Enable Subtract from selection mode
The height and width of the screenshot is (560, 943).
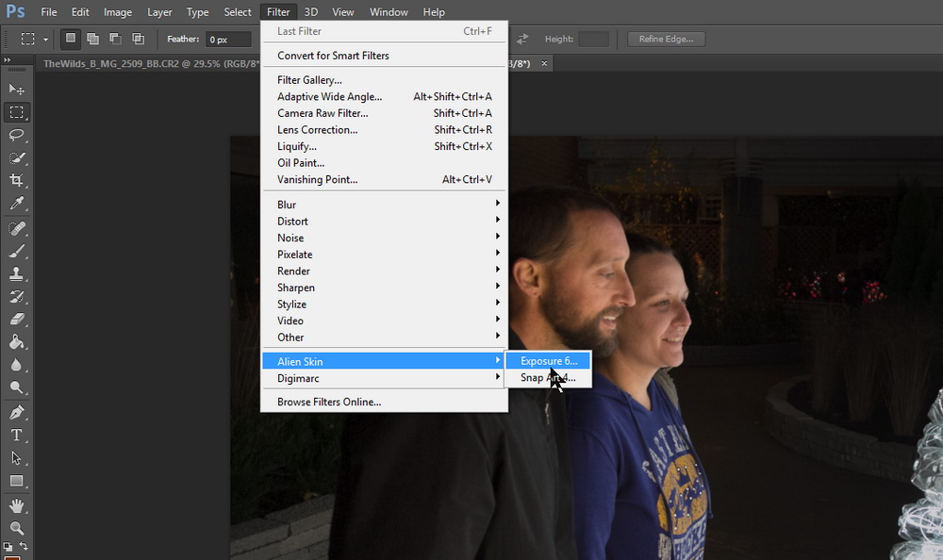(x=115, y=39)
